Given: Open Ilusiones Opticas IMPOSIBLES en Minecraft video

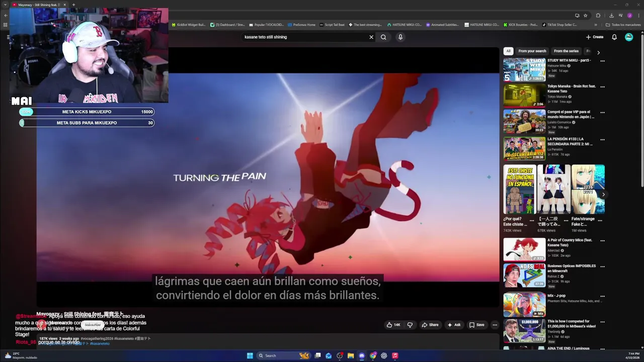Looking at the screenshot, I should pos(524,275).
